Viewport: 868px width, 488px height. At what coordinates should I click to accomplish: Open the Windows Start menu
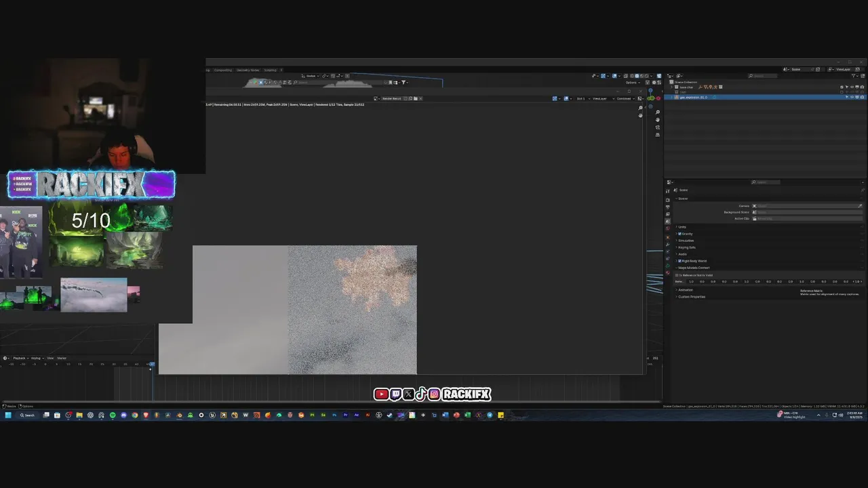(x=8, y=415)
